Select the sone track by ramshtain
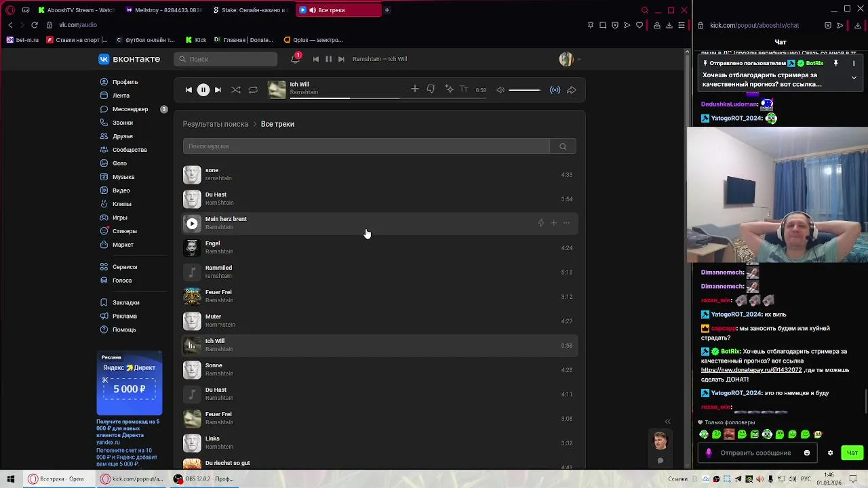The height and width of the screenshot is (488, 868). (380, 174)
